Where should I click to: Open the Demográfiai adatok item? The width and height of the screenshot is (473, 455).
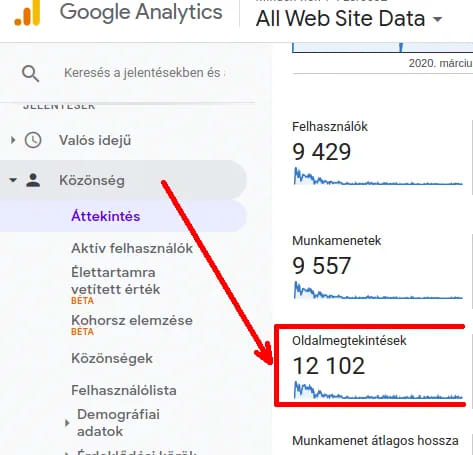tap(118, 423)
